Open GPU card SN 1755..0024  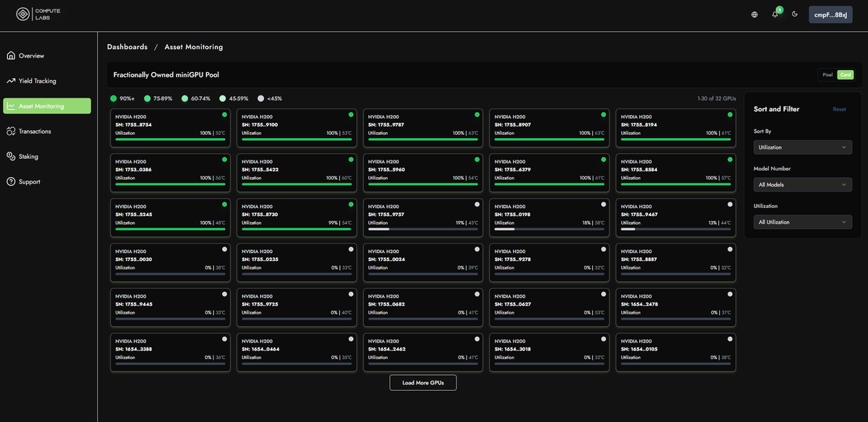(x=423, y=262)
